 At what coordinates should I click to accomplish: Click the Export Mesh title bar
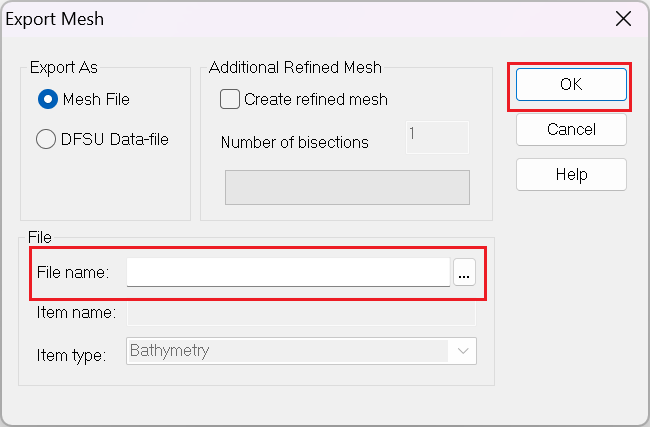(307, 19)
